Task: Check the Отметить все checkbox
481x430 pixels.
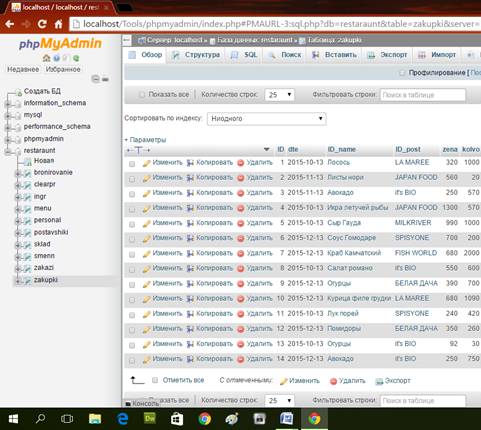Action: [155, 380]
